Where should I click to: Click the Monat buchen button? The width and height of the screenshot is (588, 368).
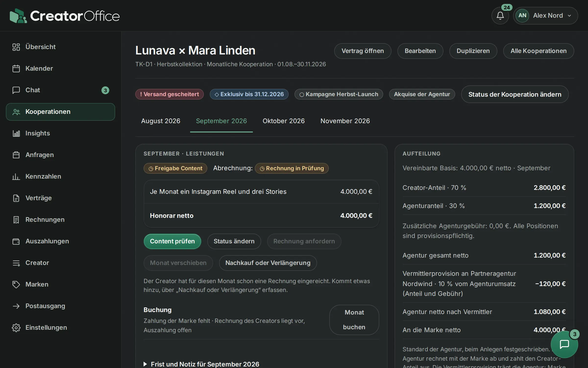pyautogui.click(x=354, y=320)
